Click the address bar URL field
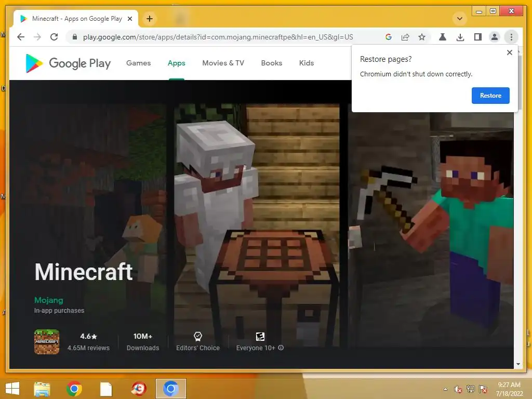The height and width of the screenshot is (399, 532). pyautogui.click(x=218, y=37)
